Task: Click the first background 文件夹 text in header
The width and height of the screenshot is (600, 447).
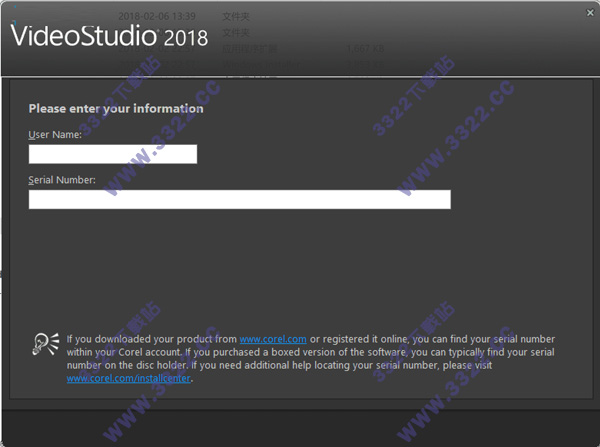Action: pyautogui.click(x=235, y=17)
